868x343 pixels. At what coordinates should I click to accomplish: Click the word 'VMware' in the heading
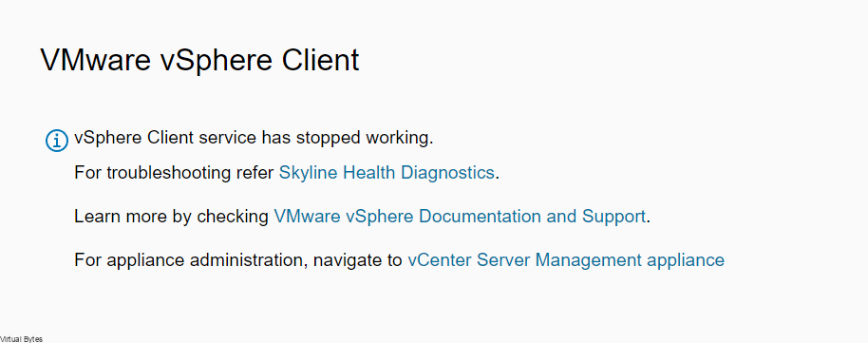tap(96, 59)
